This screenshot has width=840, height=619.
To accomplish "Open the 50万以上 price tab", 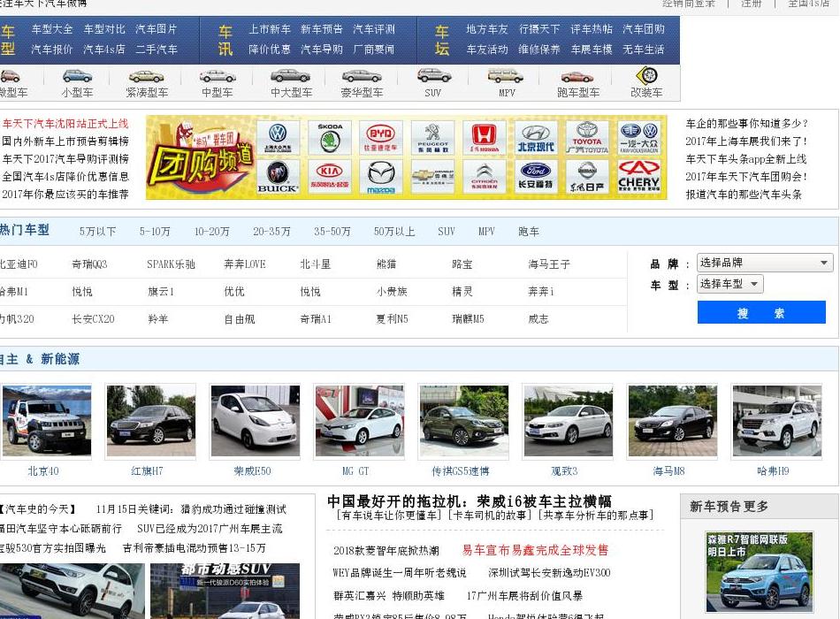I will pos(394,232).
